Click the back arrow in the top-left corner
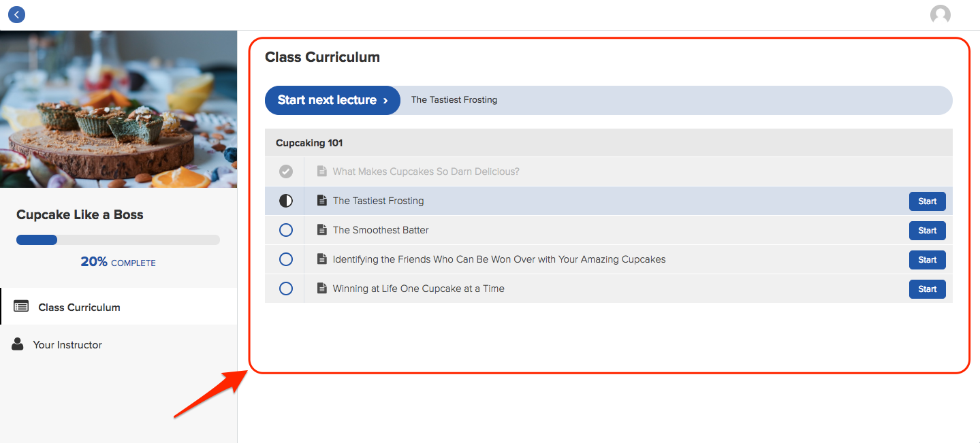Screen dimensions: 980x443 coord(16,14)
